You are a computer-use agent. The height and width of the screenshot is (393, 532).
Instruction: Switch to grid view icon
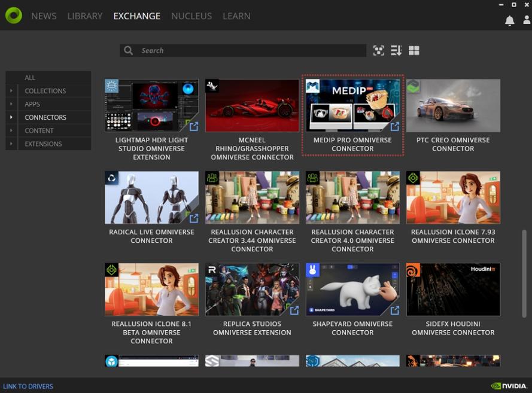(x=414, y=50)
